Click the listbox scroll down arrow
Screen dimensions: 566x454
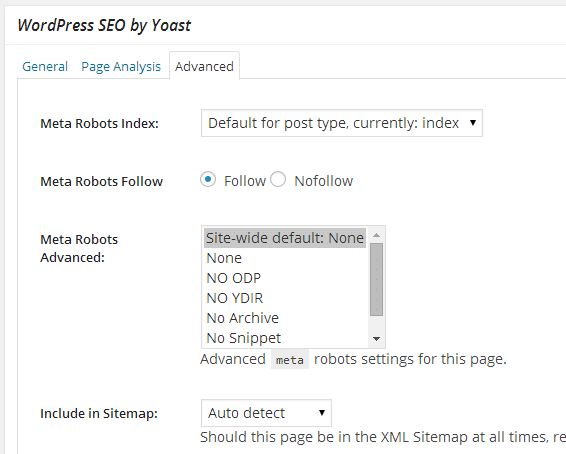coord(376,339)
